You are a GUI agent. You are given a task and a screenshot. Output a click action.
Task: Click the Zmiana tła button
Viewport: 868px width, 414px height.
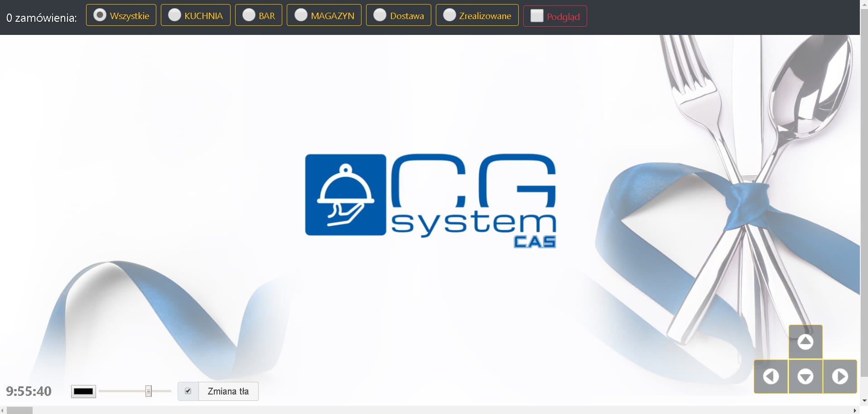click(x=228, y=391)
